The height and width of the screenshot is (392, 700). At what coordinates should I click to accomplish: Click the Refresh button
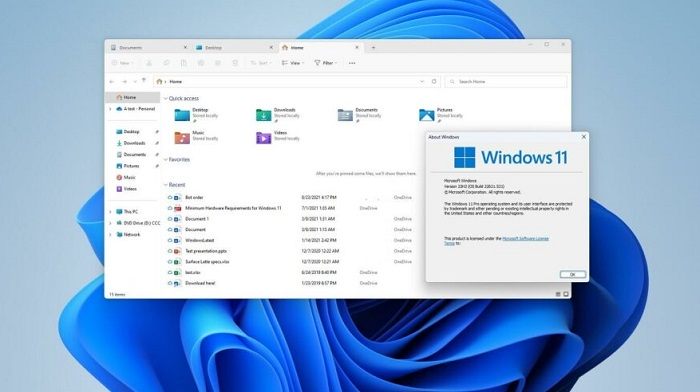pos(434,82)
